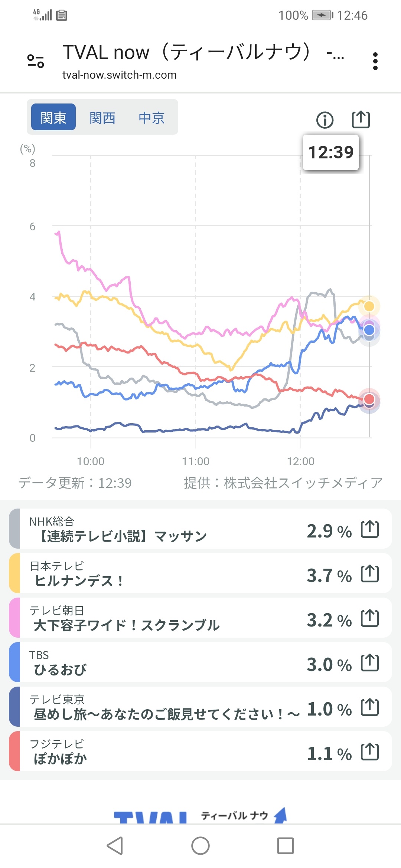Share the NHK総合 マッサン rating
Image resolution: width=401 pixels, height=868 pixels.
[370, 529]
